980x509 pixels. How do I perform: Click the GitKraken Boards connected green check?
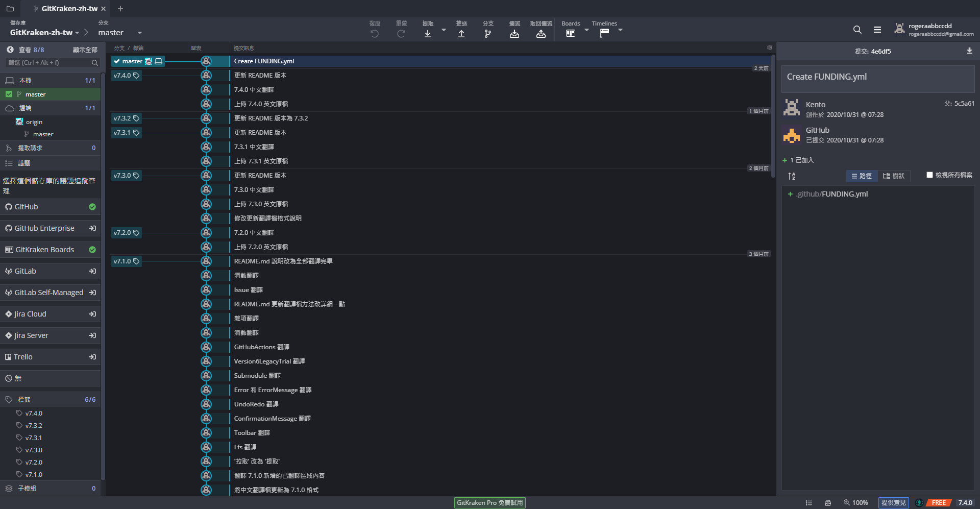click(x=92, y=250)
